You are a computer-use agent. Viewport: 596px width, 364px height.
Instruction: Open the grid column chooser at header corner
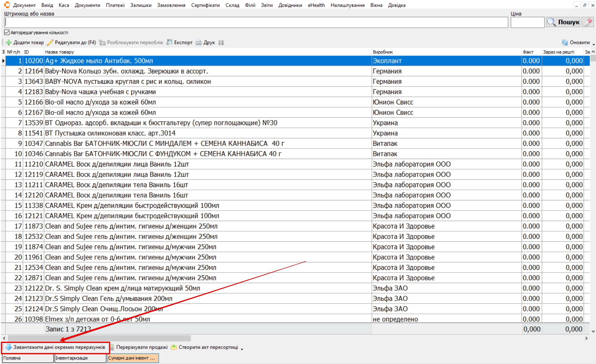pos(3,52)
